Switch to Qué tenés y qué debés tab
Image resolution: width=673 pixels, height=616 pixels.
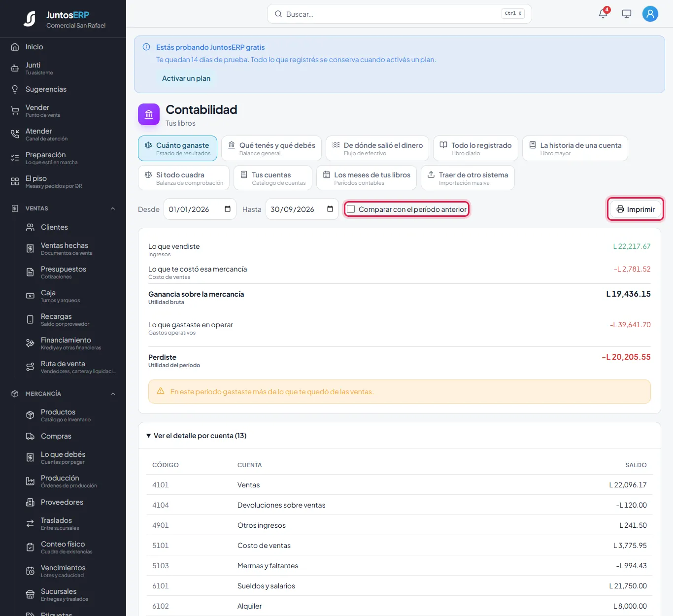point(271,148)
